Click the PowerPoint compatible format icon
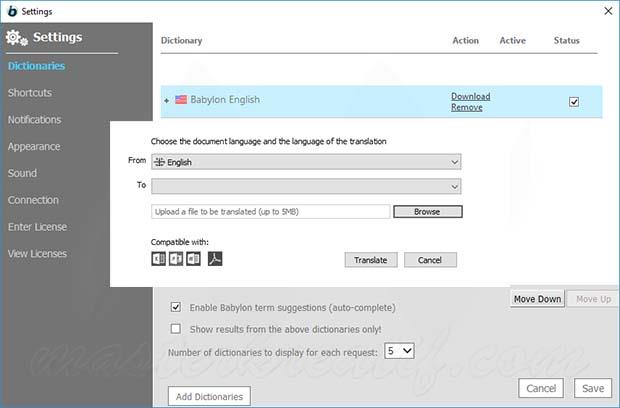The width and height of the screenshot is (620, 408). pyautogui.click(x=176, y=259)
